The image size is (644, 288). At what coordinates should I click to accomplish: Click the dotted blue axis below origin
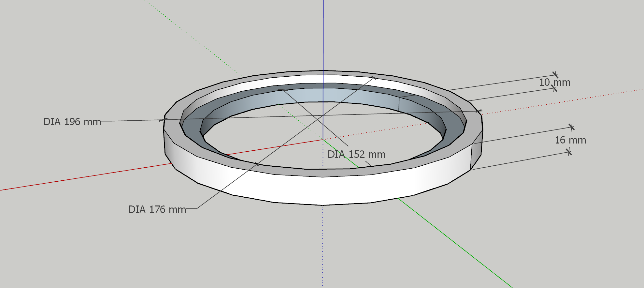pyautogui.click(x=323, y=245)
